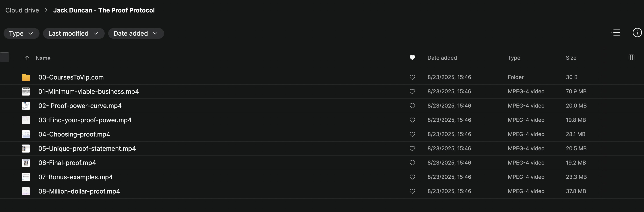Screen dimensions: 644x212
Task: Switch to list view layout icon
Action: pos(616,33)
